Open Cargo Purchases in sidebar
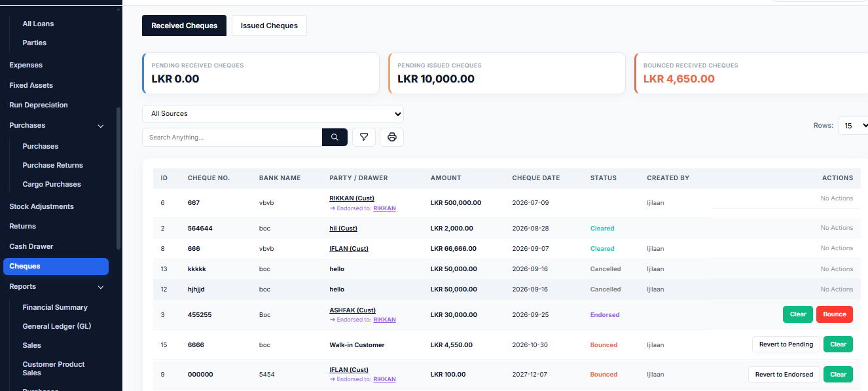 click(x=52, y=184)
